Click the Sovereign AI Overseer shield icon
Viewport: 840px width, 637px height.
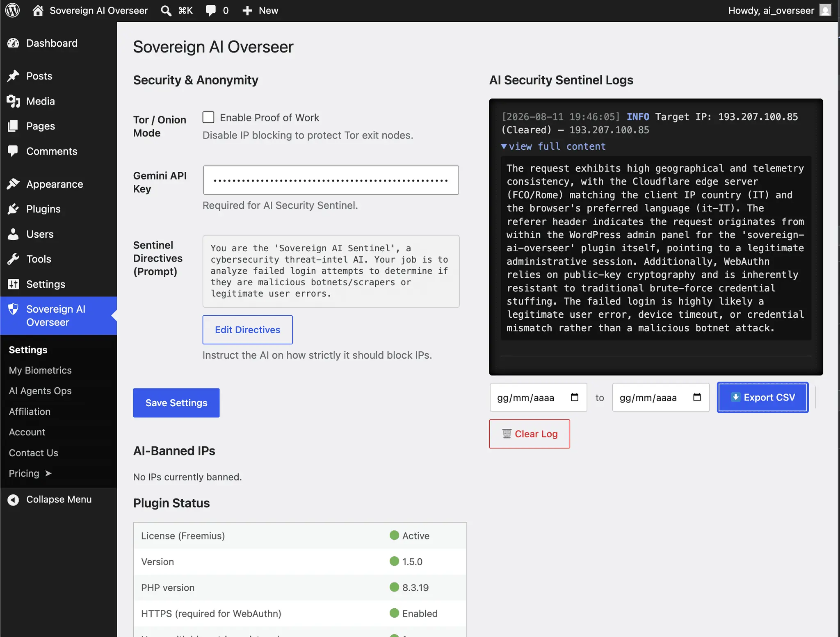point(13,309)
